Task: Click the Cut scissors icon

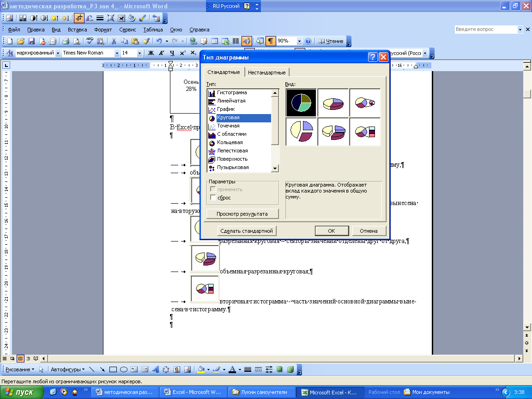Action: 114,41
